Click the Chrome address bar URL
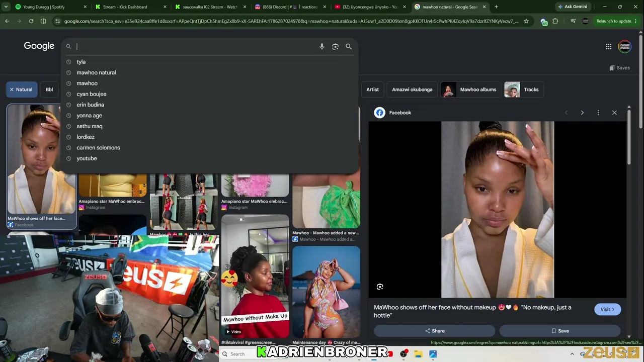This screenshot has height=362, width=644. coord(291,21)
